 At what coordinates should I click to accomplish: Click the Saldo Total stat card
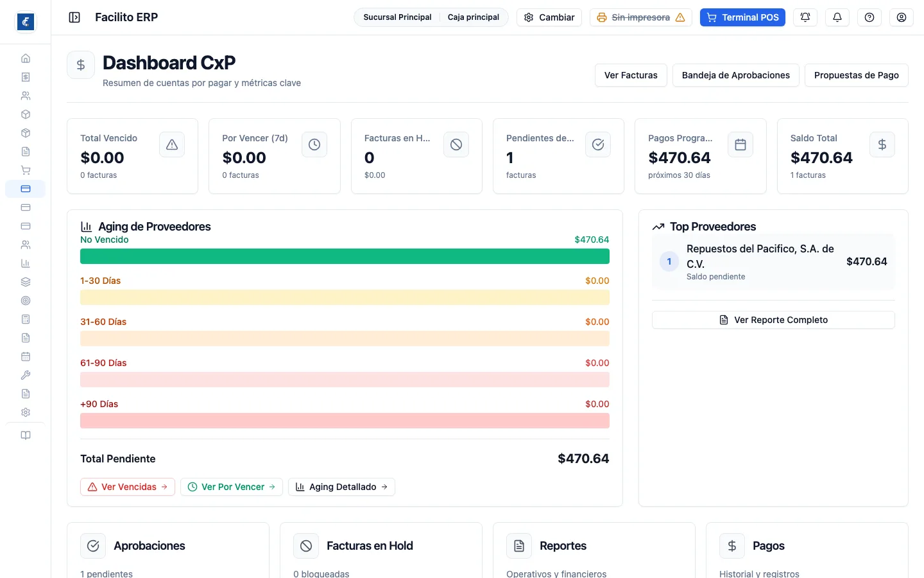click(843, 156)
